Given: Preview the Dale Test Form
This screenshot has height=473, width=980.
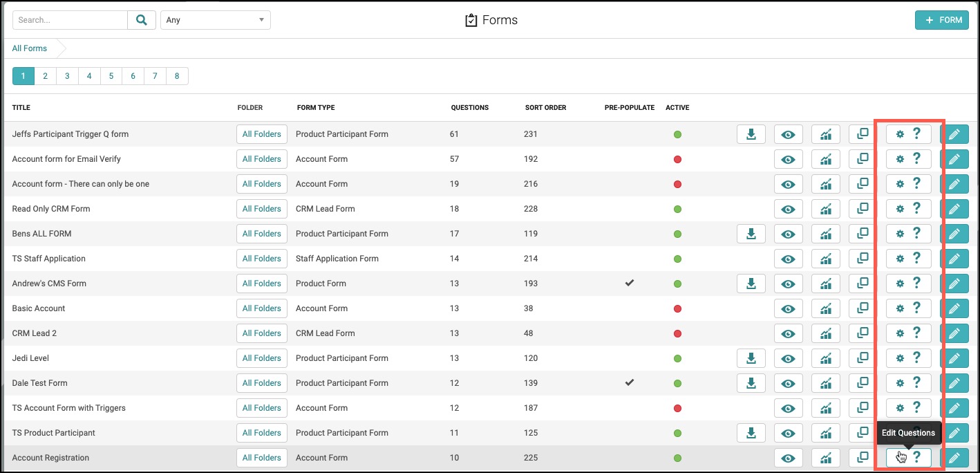Looking at the screenshot, I should pyautogui.click(x=789, y=383).
